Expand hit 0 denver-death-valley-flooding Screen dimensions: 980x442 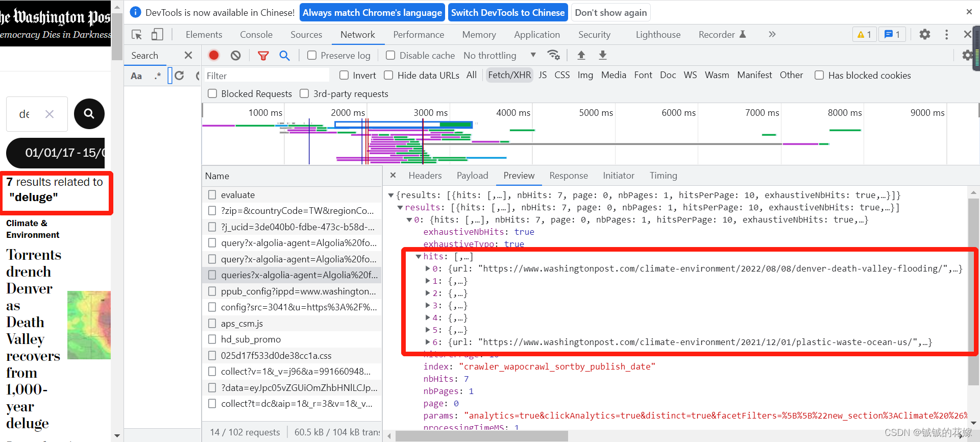pos(428,268)
